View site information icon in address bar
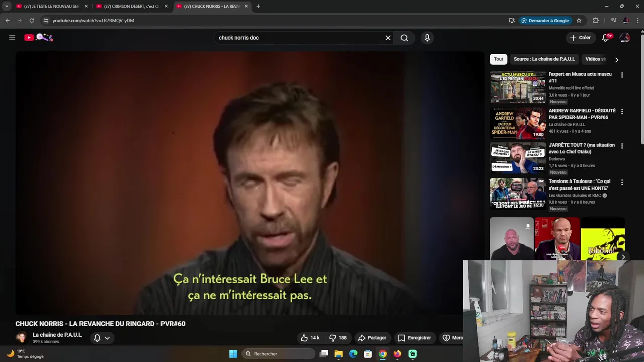This screenshot has height=362, width=644. point(46,21)
